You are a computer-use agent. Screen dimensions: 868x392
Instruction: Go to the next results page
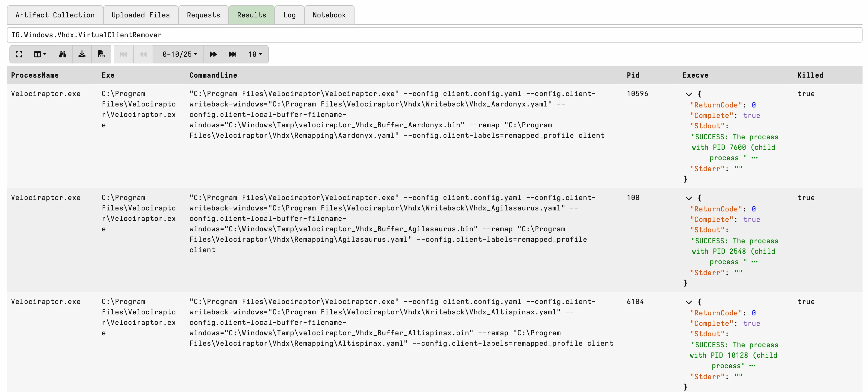213,54
